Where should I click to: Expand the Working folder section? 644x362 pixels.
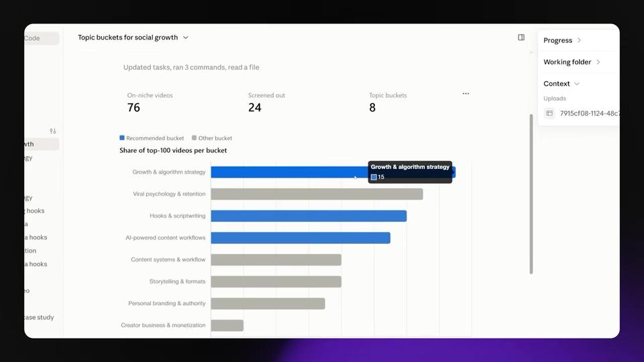coord(572,62)
